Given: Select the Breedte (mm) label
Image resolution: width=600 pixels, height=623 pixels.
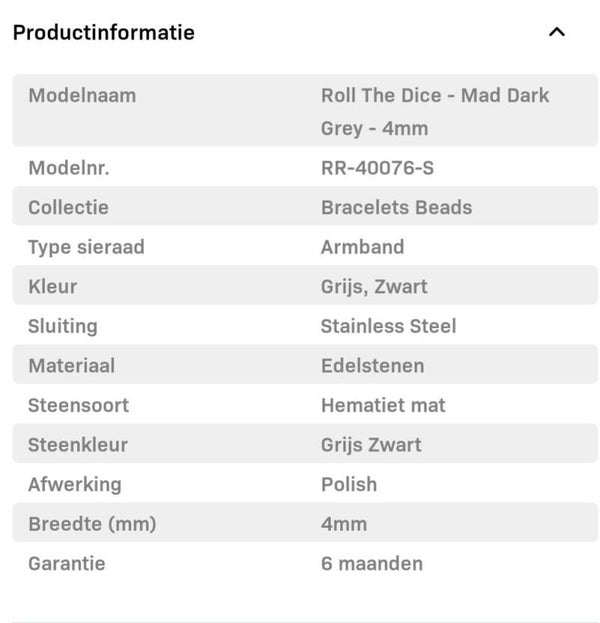Looking at the screenshot, I should [x=92, y=524].
